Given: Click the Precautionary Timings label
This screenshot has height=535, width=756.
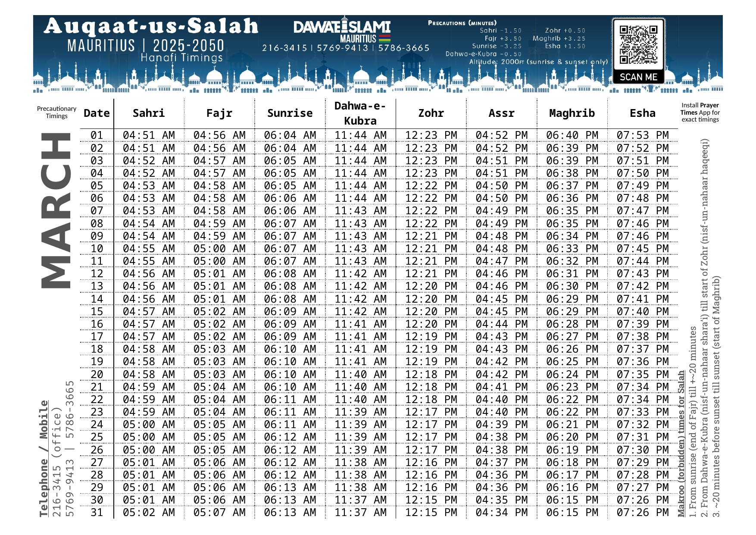Looking at the screenshot, I should click(56, 112).
